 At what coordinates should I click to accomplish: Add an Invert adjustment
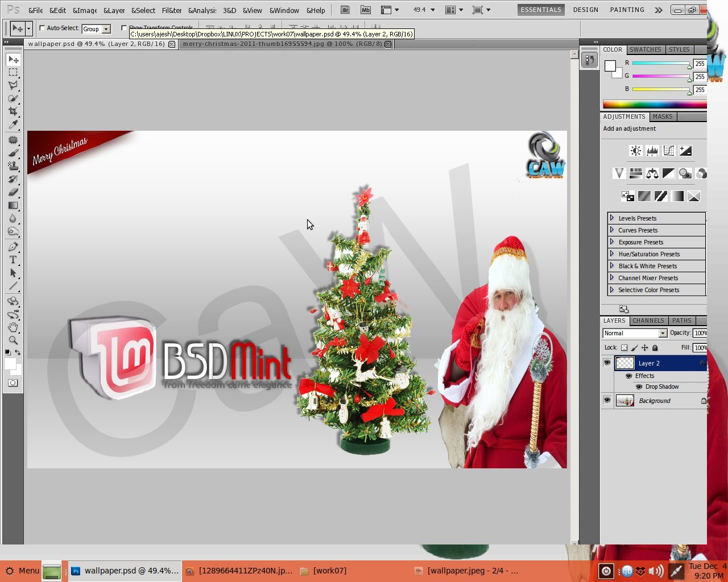(x=628, y=196)
